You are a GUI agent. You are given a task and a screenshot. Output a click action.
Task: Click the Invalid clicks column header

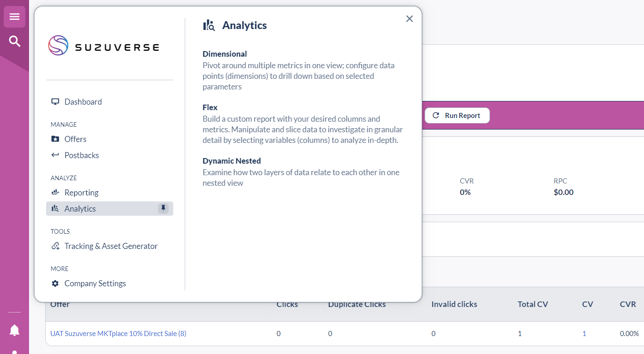point(454,304)
